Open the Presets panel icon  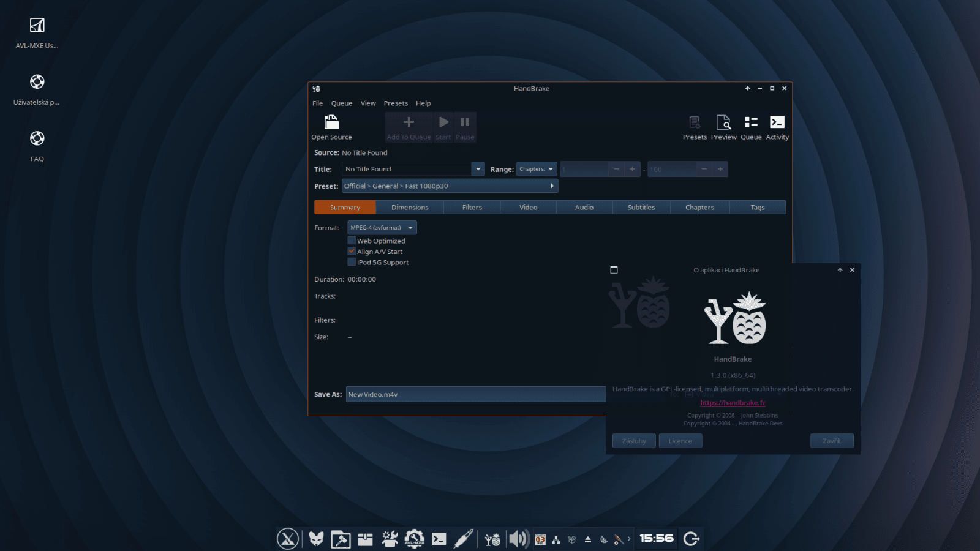tap(695, 126)
